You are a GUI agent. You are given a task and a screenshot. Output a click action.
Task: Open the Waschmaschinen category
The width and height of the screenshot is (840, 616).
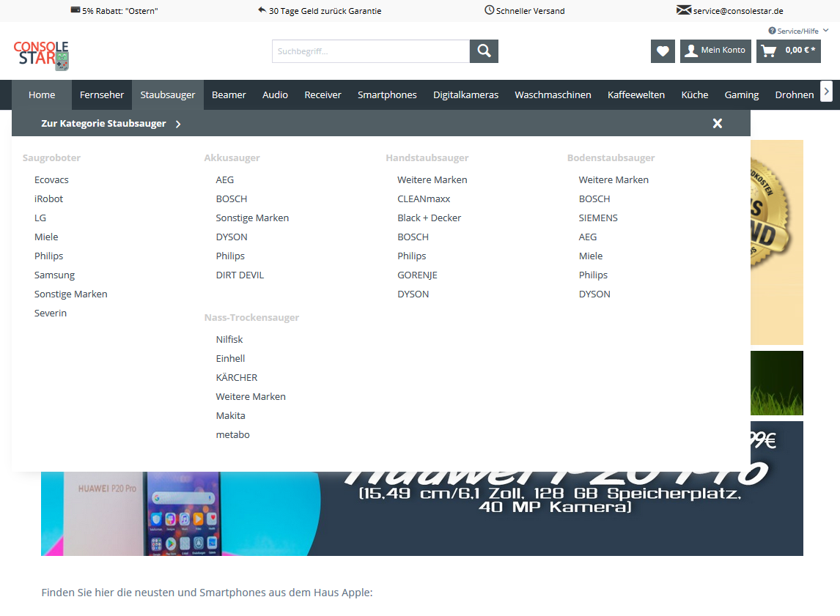[553, 94]
